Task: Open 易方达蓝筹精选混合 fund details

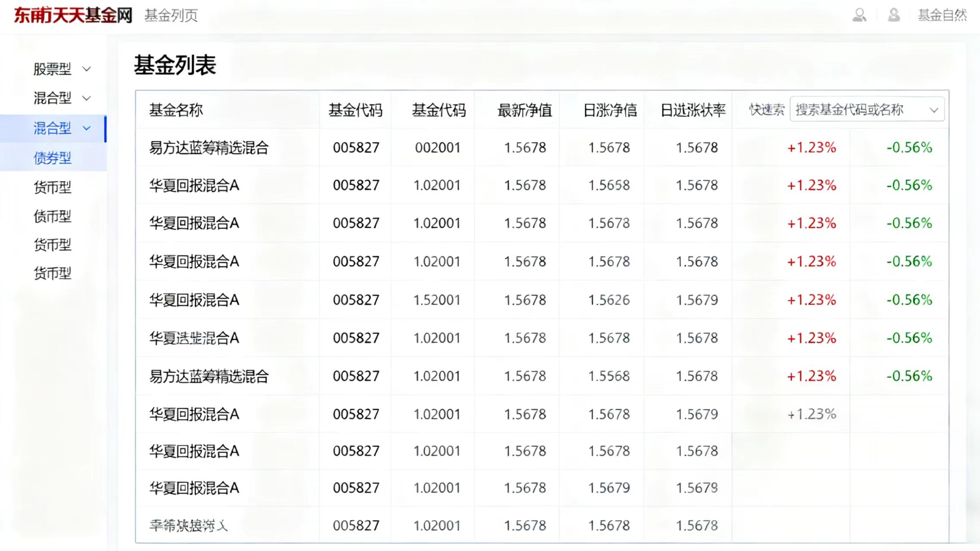Action: [208, 147]
